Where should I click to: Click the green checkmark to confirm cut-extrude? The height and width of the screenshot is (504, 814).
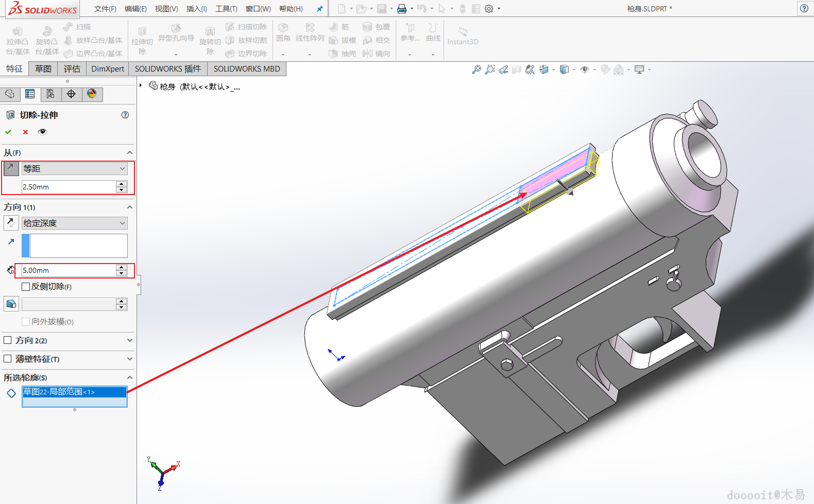tap(8, 132)
